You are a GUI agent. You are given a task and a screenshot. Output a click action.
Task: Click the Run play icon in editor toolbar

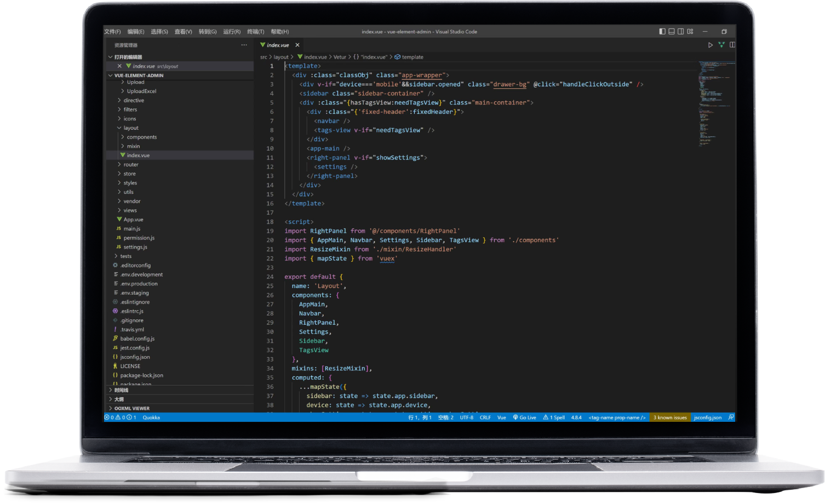(711, 45)
